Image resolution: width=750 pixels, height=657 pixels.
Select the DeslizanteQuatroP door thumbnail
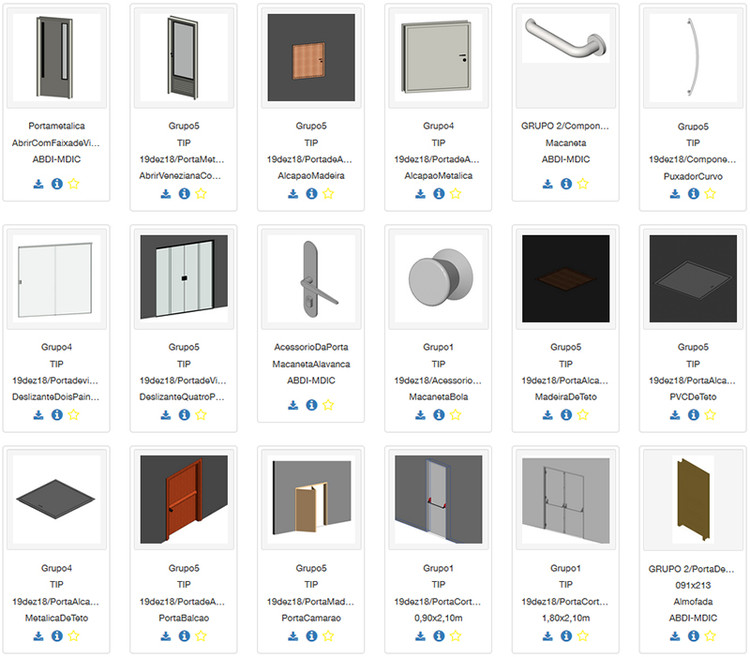[184, 277]
